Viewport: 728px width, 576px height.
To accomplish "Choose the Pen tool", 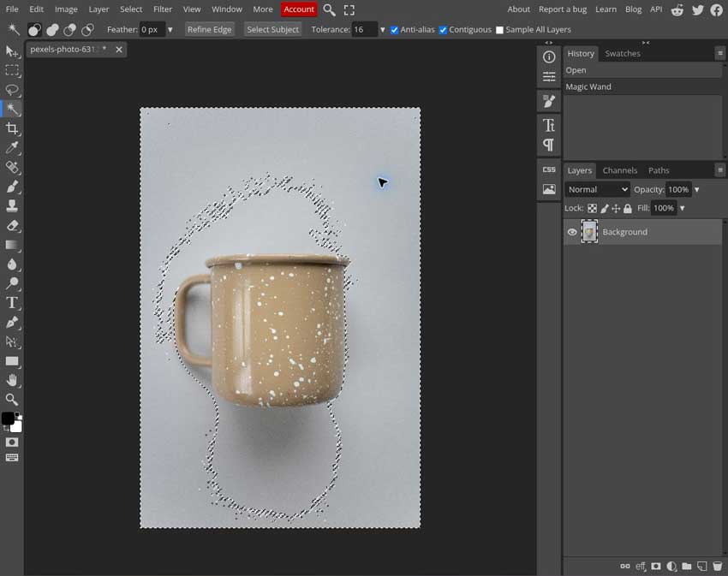I will point(12,322).
